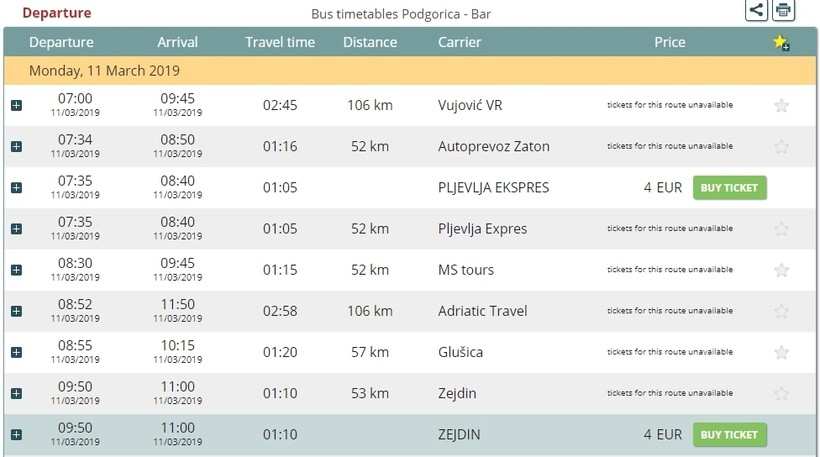Image resolution: width=820 pixels, height=457 pixels.
Task: Expand the 08:55 Glušica departure row
Action: (16, 352)
